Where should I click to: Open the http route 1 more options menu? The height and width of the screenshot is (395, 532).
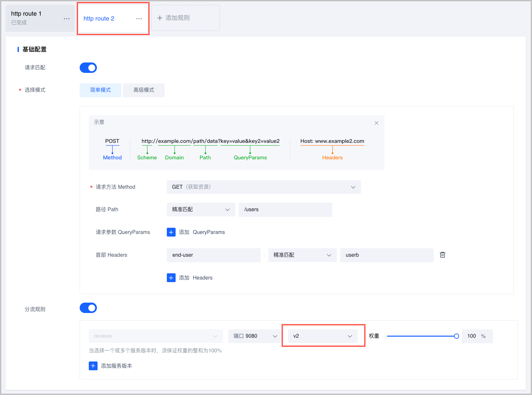pos(67,19)
